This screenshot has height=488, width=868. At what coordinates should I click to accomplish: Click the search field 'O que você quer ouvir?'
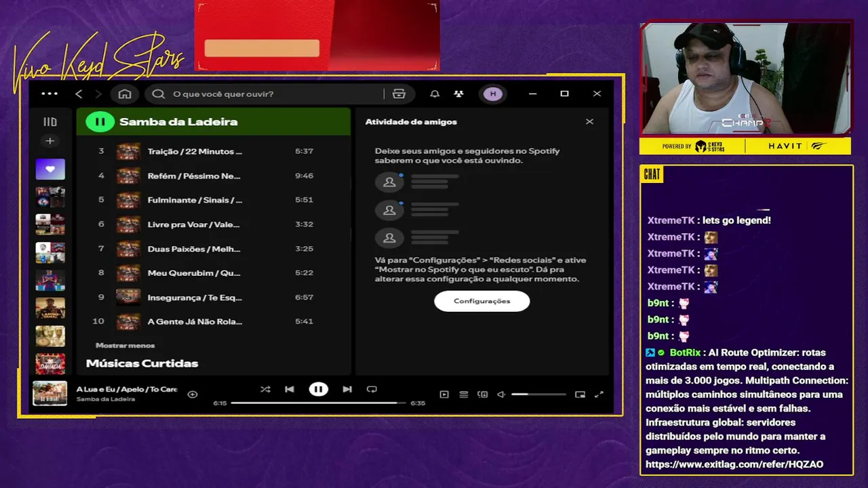coord(264,94)
